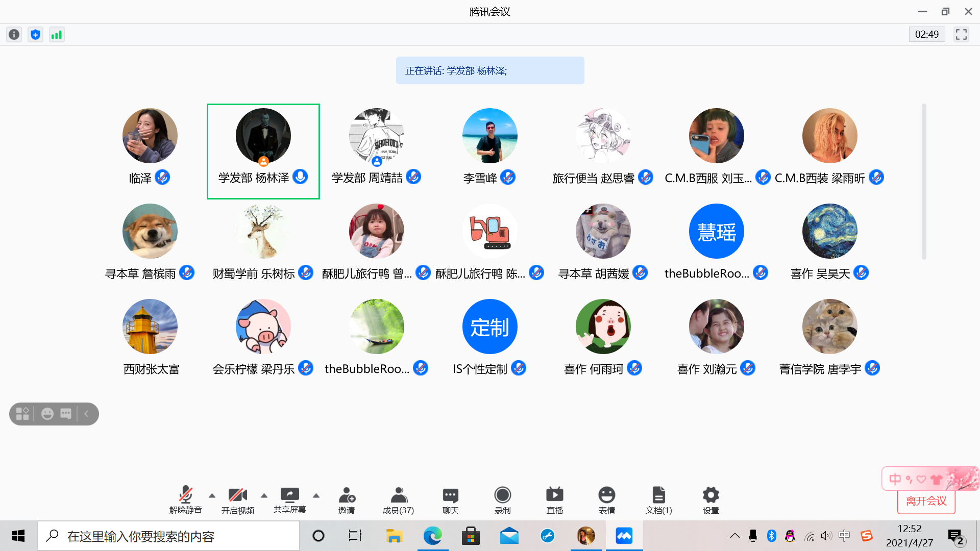Viewport: 980px width, 551px height.
Task: Click the participant grid vertical scrollbar
Action: coord(924,182)
